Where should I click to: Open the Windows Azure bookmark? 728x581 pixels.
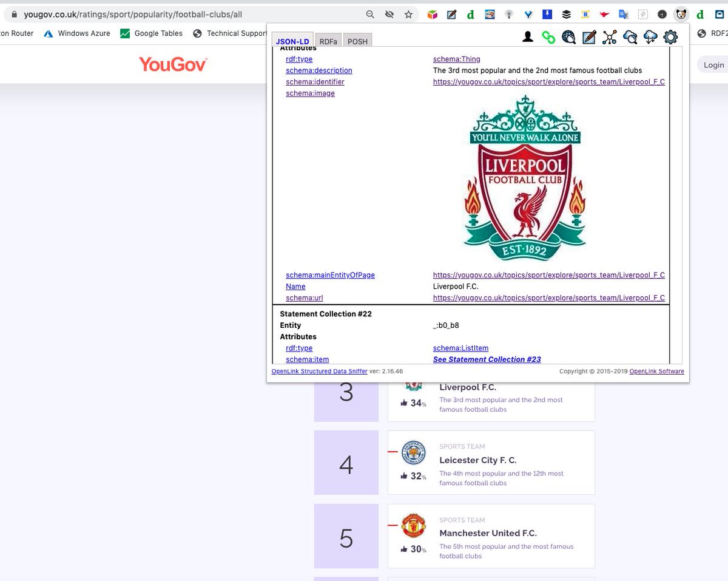pos(77,33)
